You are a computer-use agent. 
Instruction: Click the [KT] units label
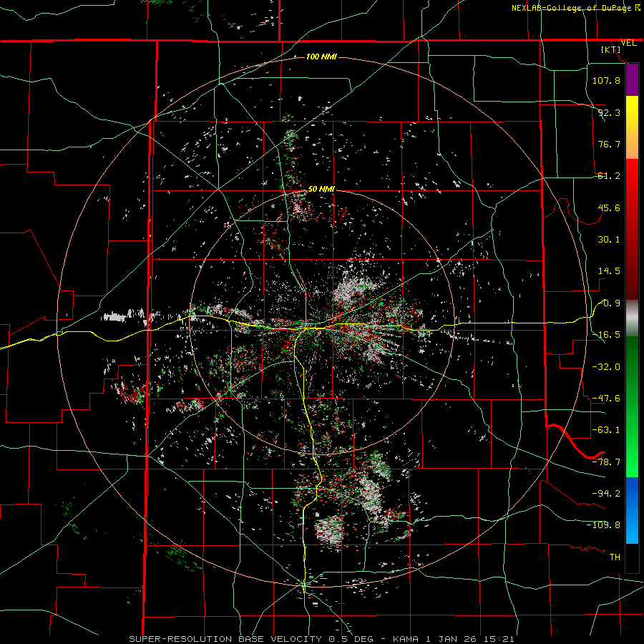point(611,49)
